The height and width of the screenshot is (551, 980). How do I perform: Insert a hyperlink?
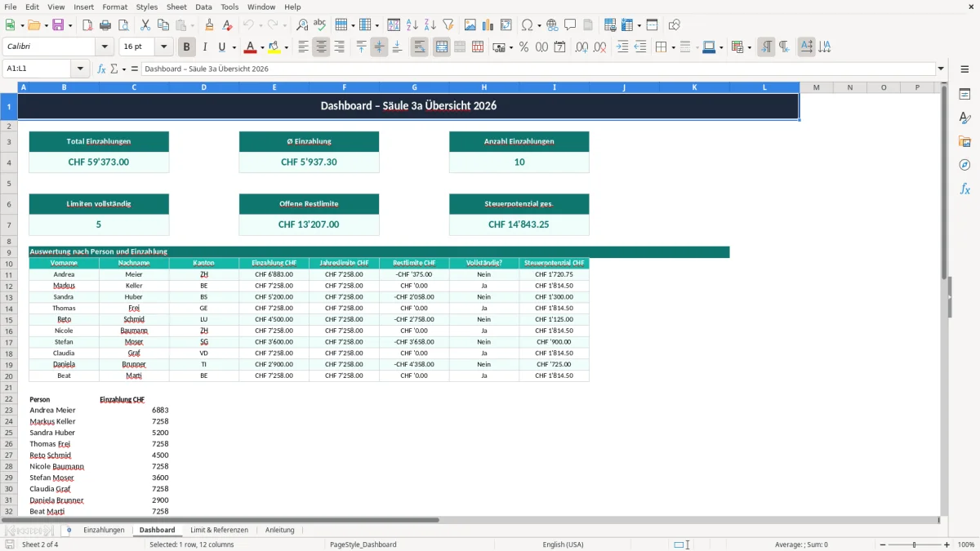(552, 25)
